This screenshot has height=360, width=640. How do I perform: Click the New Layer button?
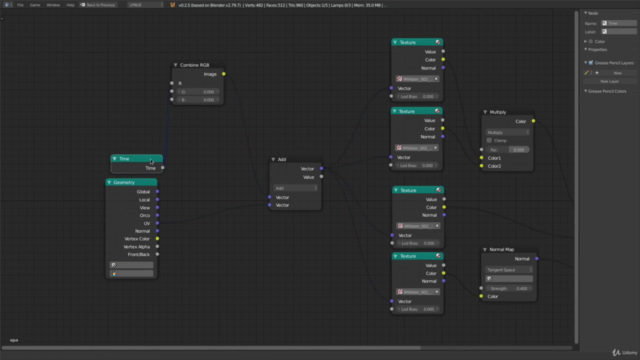point(610,81)
